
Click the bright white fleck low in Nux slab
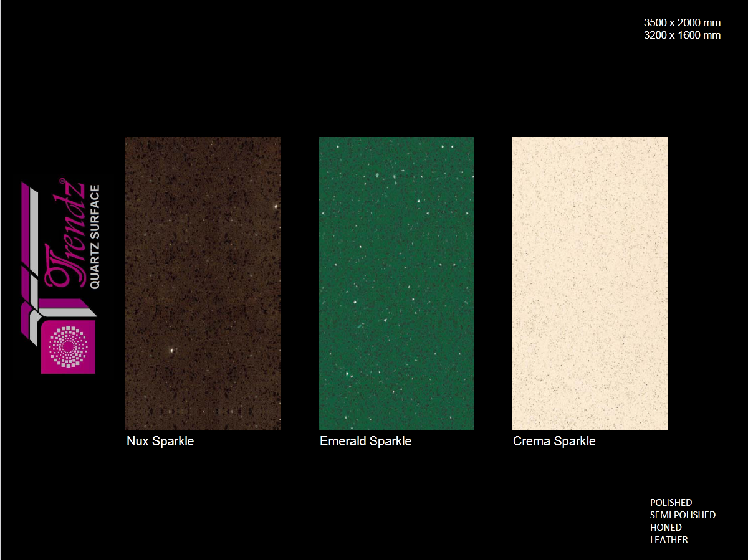(x=170, y=351)
